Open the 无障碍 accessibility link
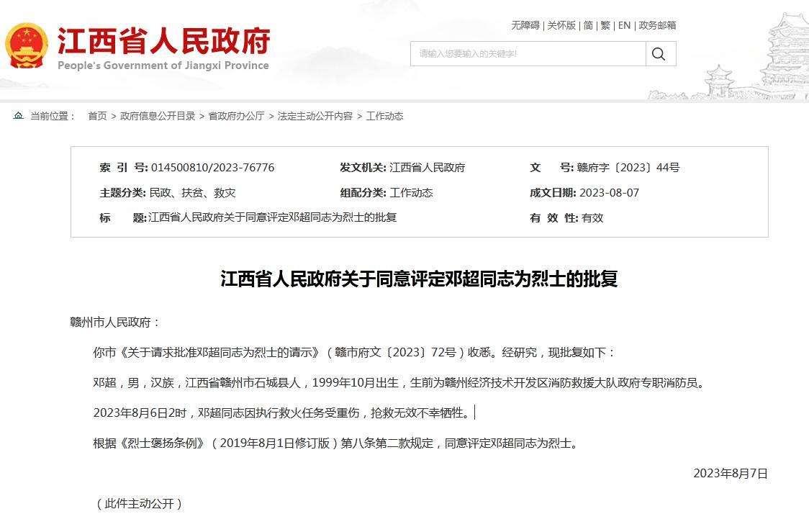This screenshot has height=532, width=809. coord(525,25)
